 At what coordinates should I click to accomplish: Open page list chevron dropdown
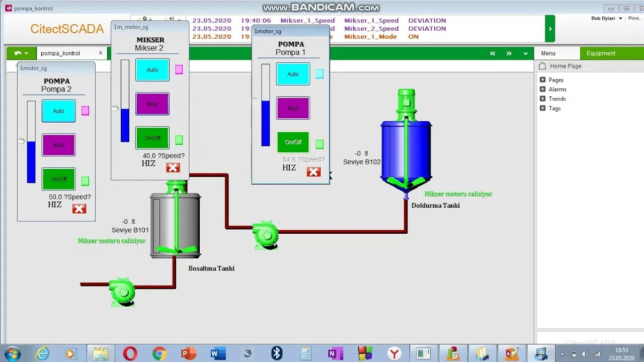pos(525,53)
